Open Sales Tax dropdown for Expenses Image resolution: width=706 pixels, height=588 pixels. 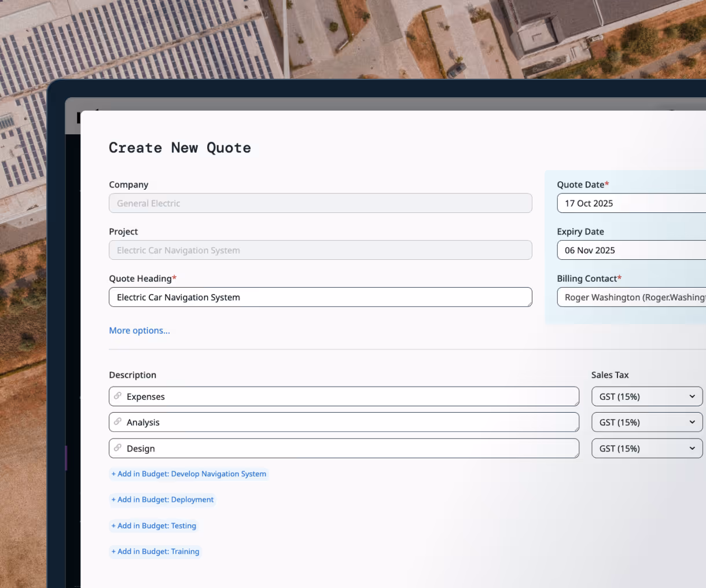647,396
